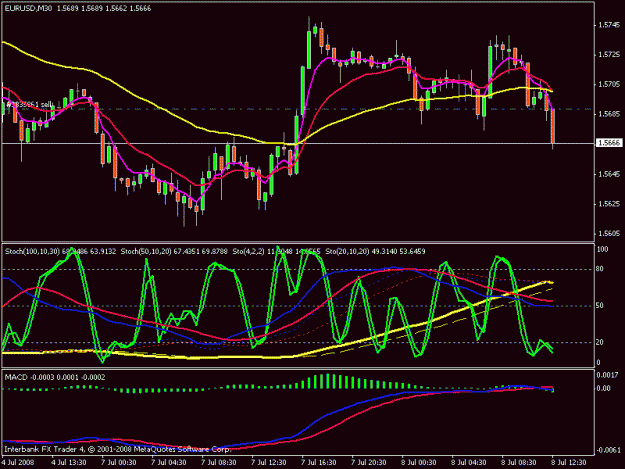Click the 8 Jul 08:30 time label
The width and height of the screenshot is (625, 469).
click(x=519, y=463)
